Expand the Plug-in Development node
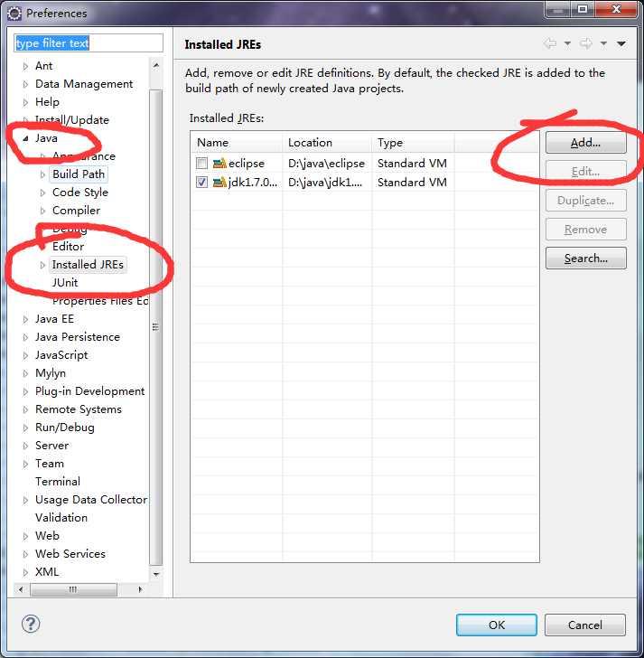Screen dimensions: 644x658 click(25, 391)
